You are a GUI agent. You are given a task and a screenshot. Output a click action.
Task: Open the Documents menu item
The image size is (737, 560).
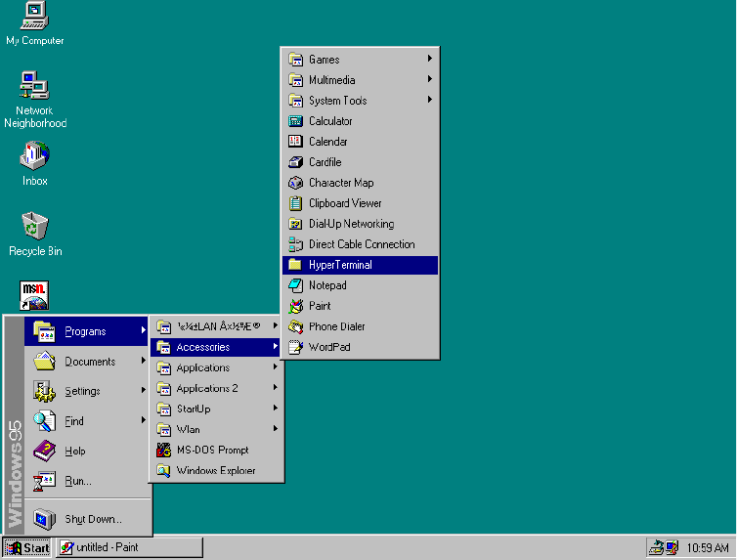(x=86, y=362)
